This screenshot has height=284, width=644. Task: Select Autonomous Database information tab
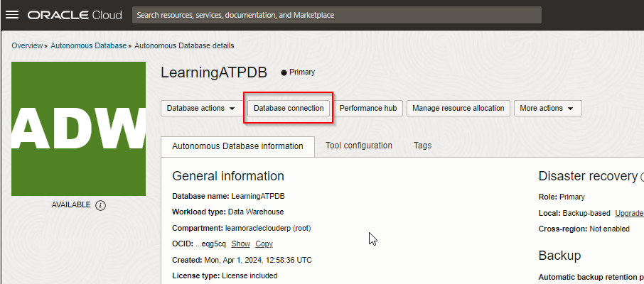[x=238, y=146]
